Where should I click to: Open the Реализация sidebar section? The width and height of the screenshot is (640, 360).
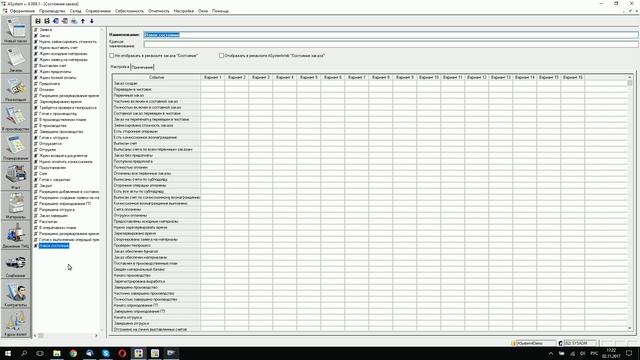[16, 89]
